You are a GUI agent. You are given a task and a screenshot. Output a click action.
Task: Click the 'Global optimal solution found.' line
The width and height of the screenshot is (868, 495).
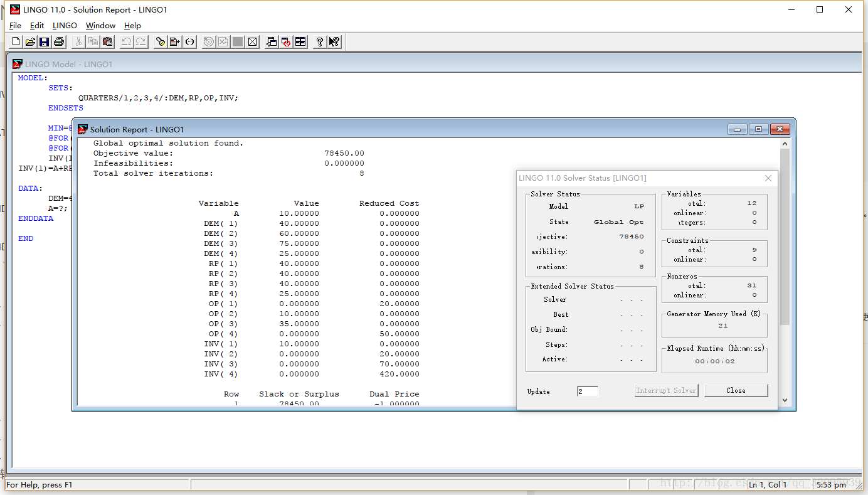(x=168, y=143)
